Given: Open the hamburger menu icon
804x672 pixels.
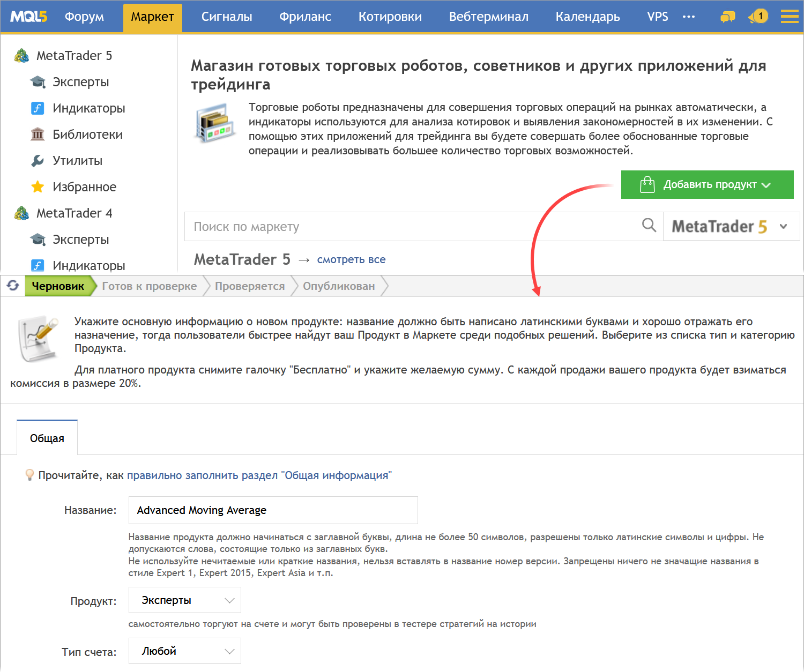Looking at the screenshot, I should click(x=790, y=17).
